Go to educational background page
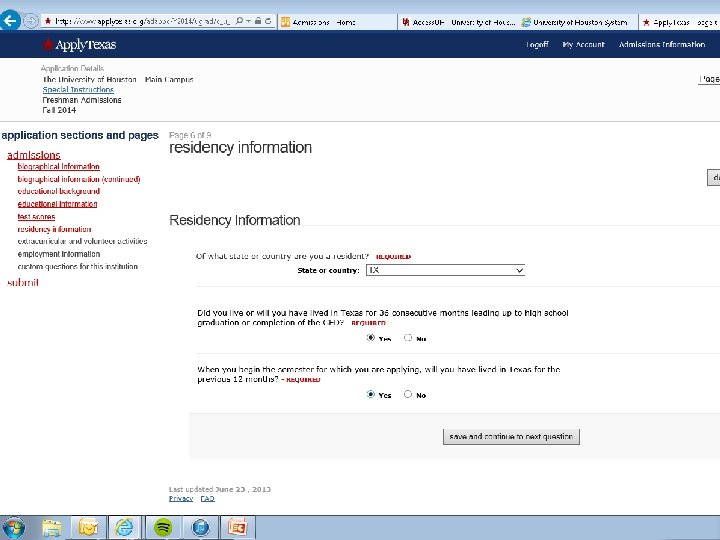Screen dimensions: 720x540 pos(59,191)
